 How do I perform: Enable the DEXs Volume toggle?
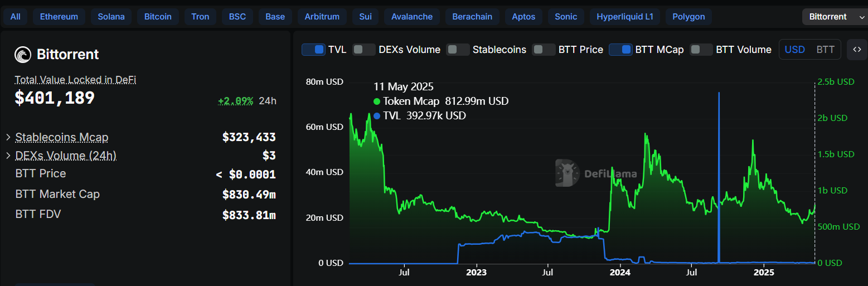click(364, 50)
